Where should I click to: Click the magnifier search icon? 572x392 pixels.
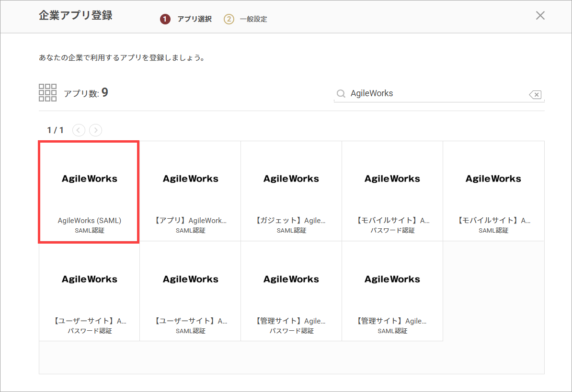[341, 94]
